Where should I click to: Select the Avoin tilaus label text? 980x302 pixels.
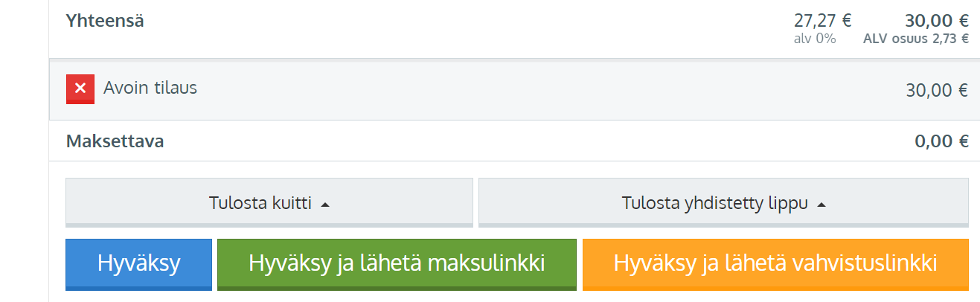150,88
